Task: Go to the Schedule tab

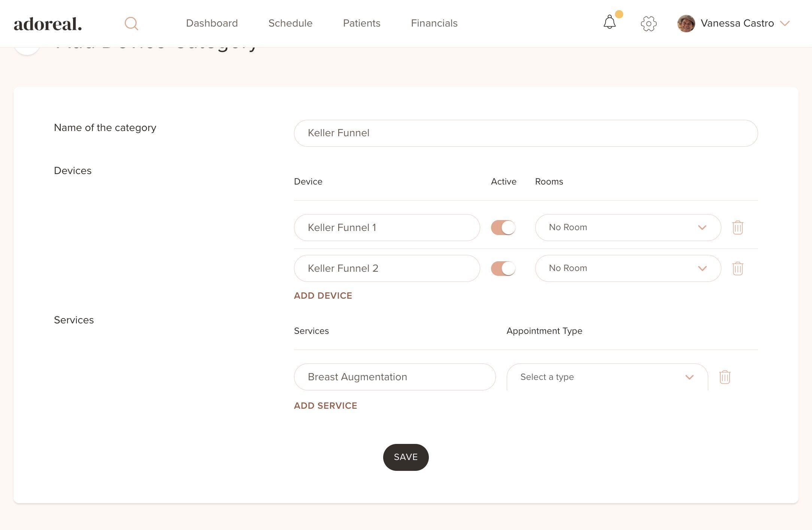Action: pyautogui.click(x=290, y=23)
